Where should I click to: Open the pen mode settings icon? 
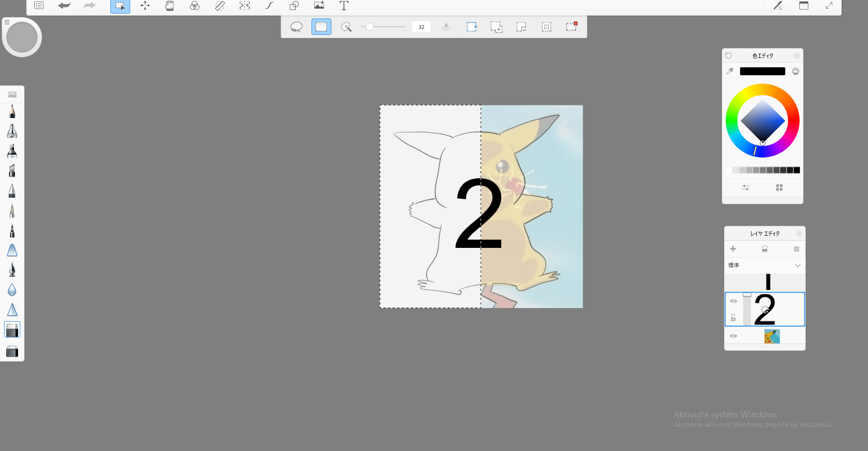pyautogui.click(x=778, y=5)
